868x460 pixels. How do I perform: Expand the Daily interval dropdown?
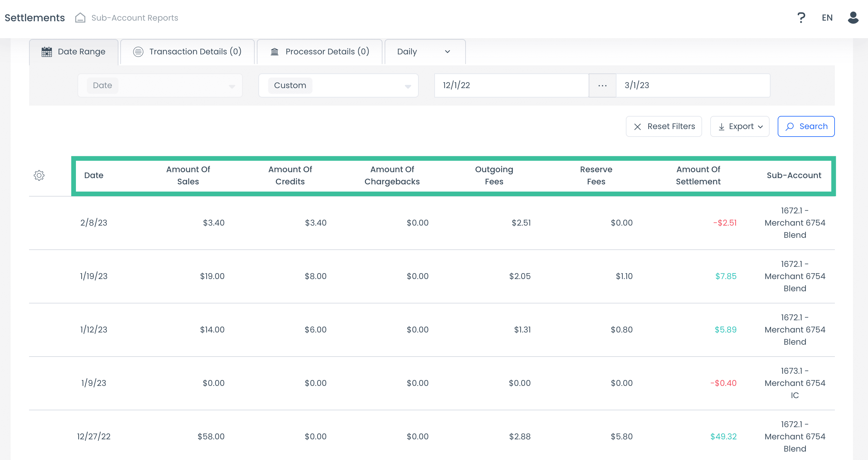click(425, 52)
